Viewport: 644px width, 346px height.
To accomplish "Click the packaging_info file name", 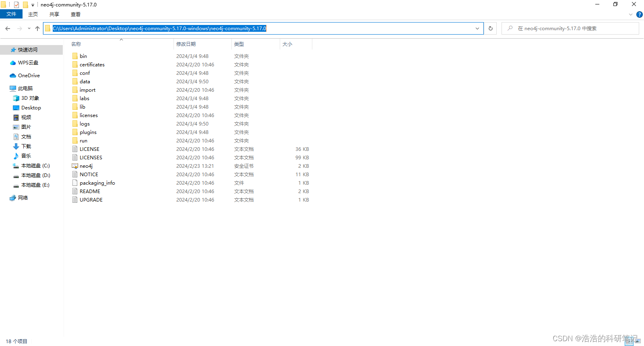I will [x=97, y=183].
